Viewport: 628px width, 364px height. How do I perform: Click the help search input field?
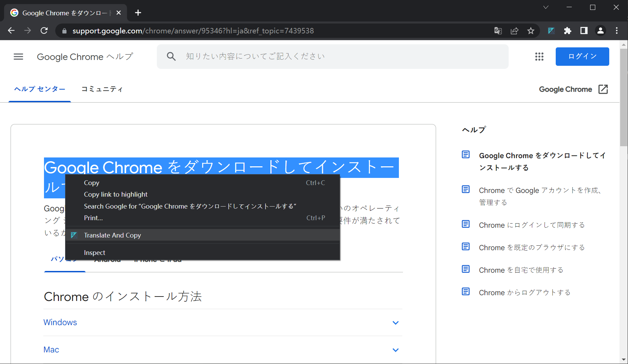(332, 57)
